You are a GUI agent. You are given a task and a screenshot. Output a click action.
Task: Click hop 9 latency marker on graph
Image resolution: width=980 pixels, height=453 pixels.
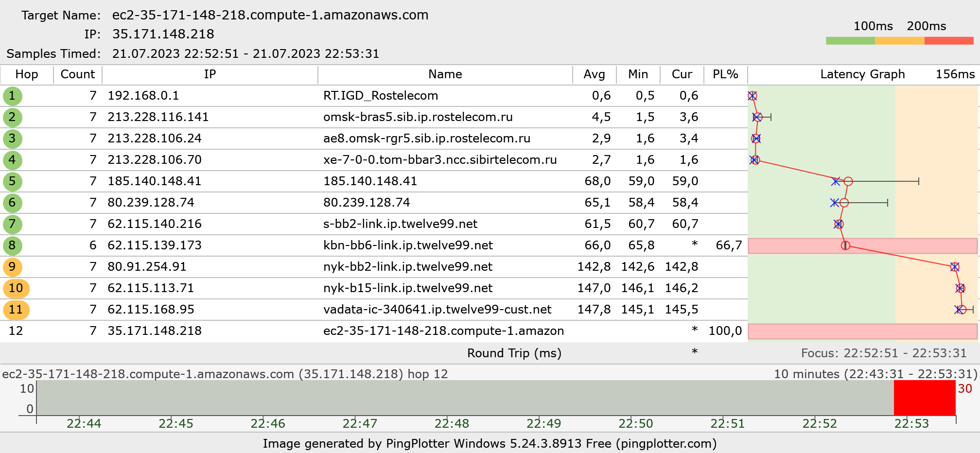point(955,267)
